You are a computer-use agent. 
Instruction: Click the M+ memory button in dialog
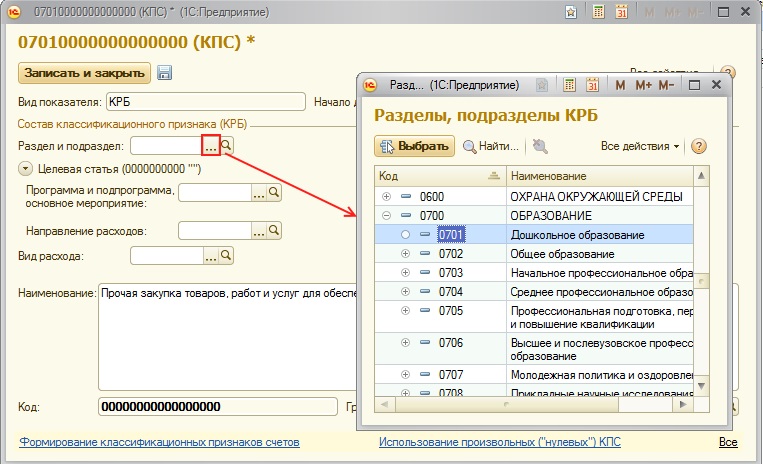(x=643, y=85)
